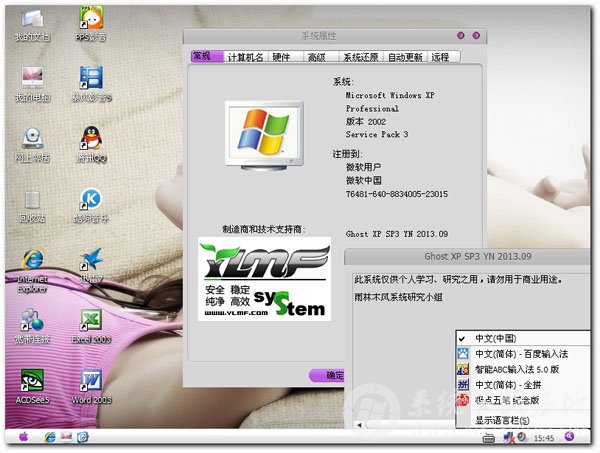Choose 智能ABC输入法 5.0 版
600x453 pixels.
[x=523, y=369]
